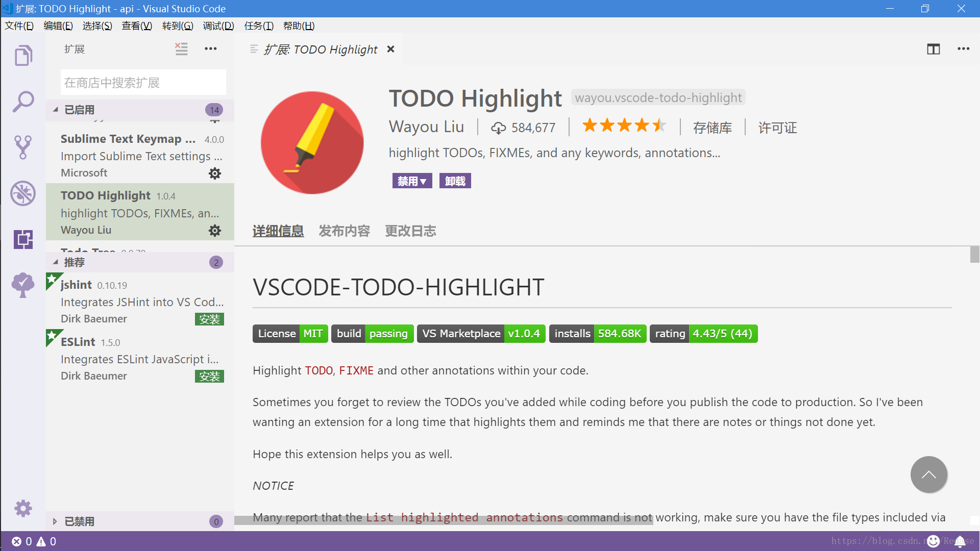Select jshint in recommended list

point(140,301)
